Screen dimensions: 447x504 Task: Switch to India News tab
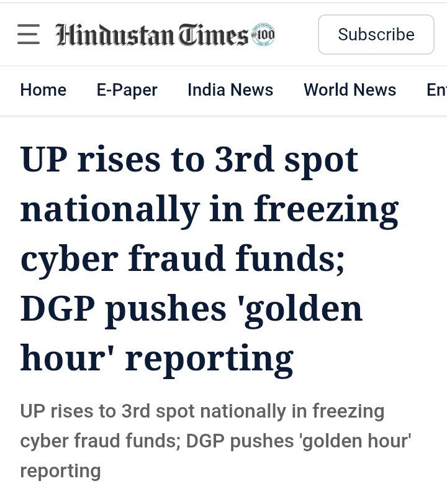coord(230,90)
